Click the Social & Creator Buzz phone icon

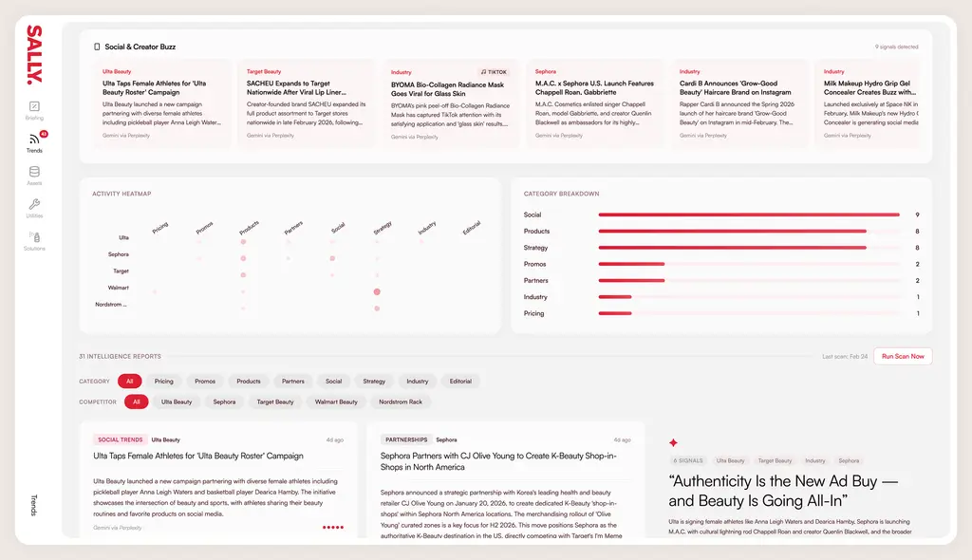pyautogui.click(x=97, y=47)
